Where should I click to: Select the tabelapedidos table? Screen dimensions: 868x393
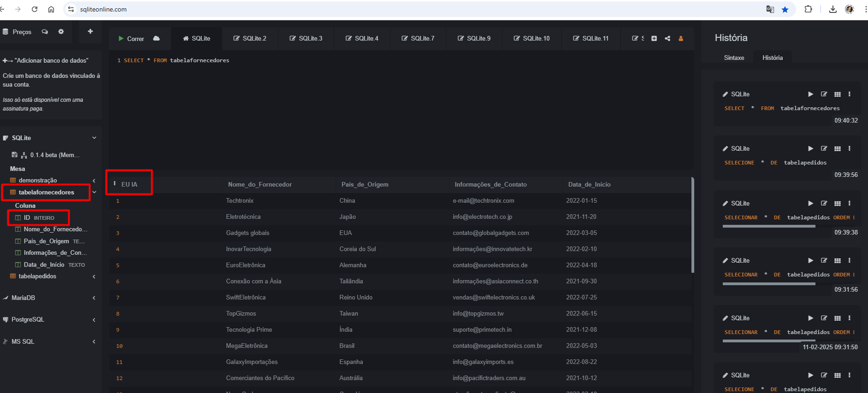coord(37,276)
